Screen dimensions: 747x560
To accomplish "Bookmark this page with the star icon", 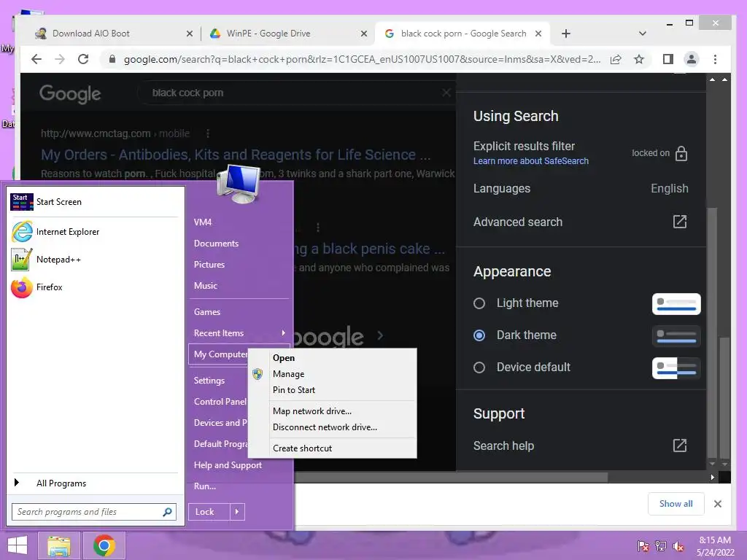I will pyautogui.click(x=639, y=59).
